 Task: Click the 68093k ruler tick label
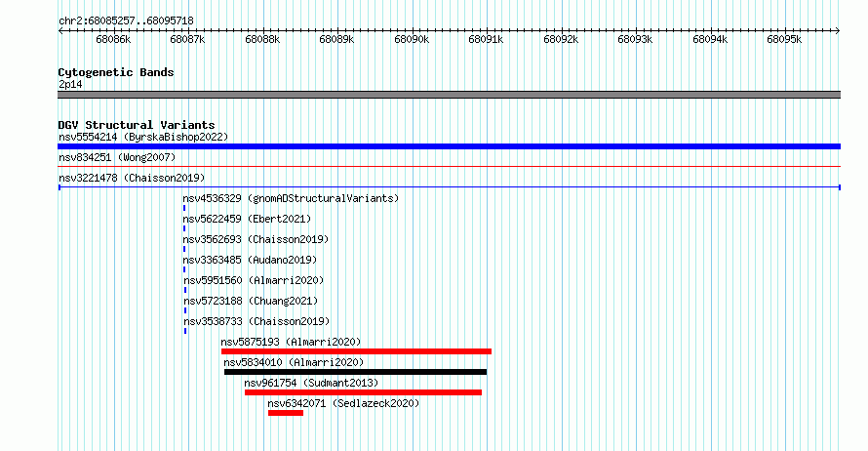635,40
